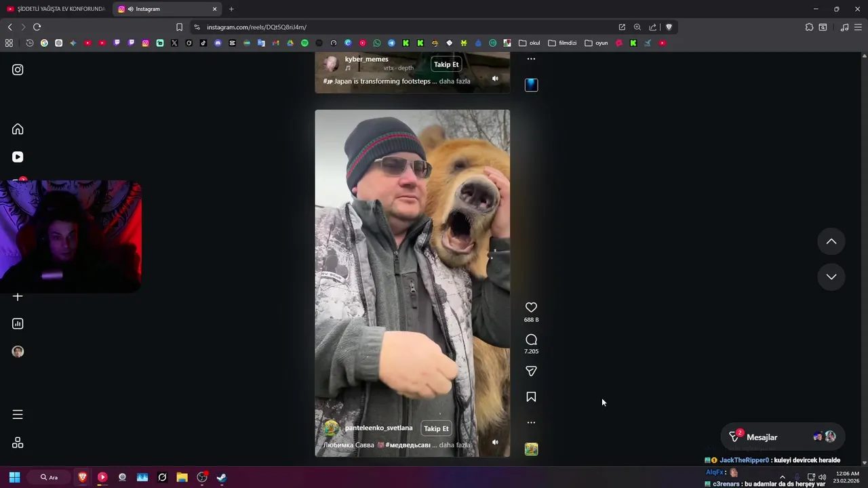
Task: Open audio thumbnail of kyber_memes reel
Action: point(531,85)
